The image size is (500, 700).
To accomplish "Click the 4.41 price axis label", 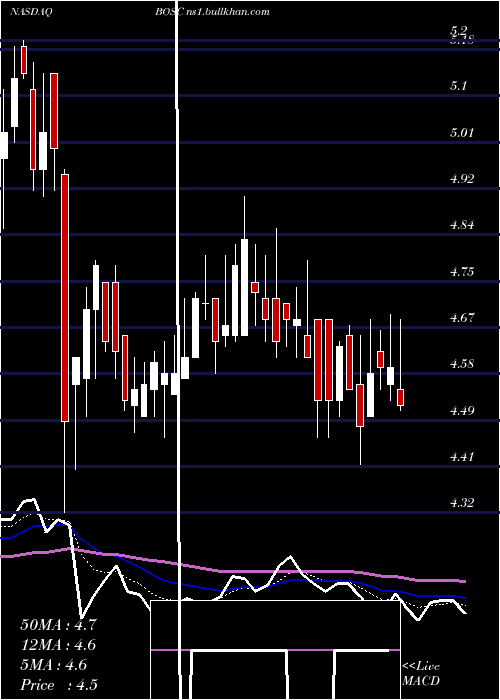I will pyautogui.click(x=461, y=457).
